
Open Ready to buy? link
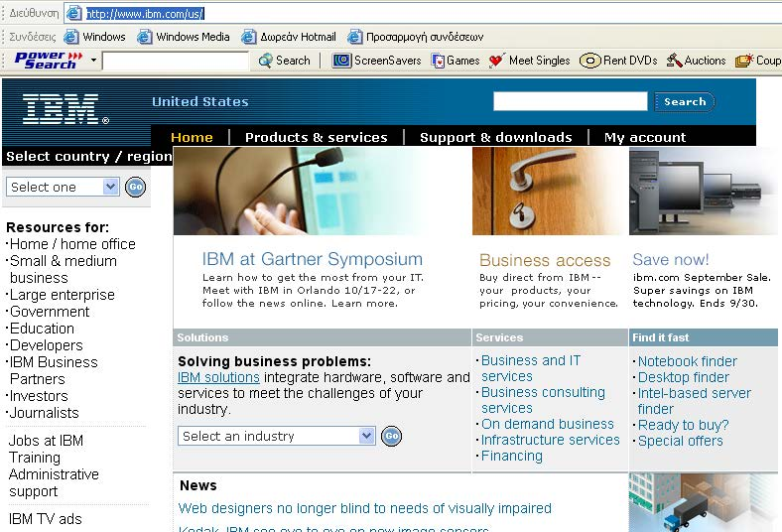click(x=683, y=425)
